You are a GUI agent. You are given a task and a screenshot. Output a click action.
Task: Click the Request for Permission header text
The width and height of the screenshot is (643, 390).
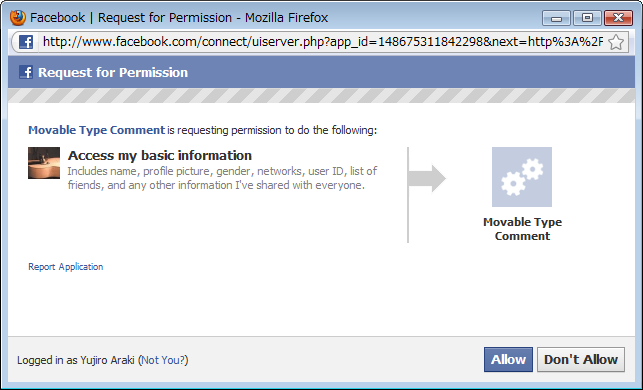113,73
